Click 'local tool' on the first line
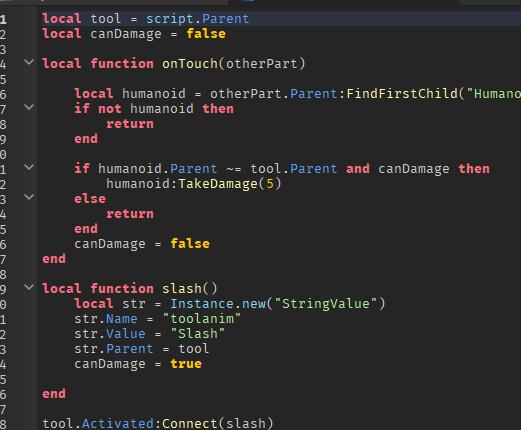The height and width of the screenshot is (430, 521). click(82, 19)
